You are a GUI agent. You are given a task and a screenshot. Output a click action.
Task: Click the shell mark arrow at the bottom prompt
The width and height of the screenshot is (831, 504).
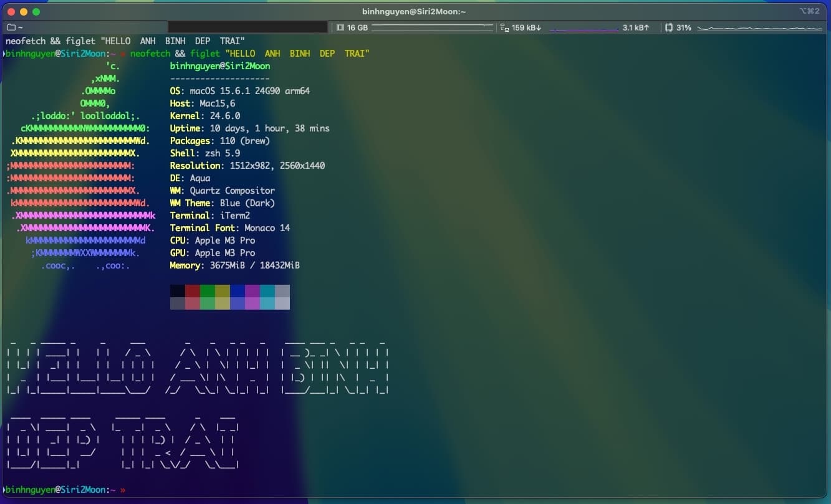[x=4, y=490]
